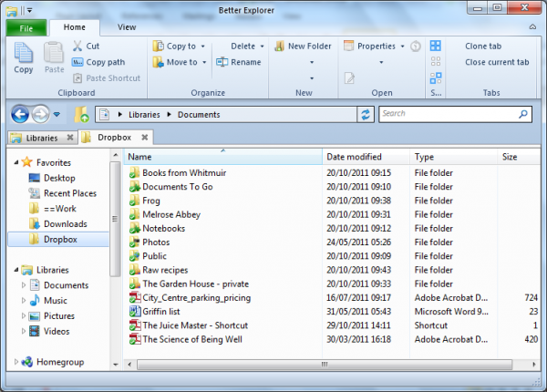The height and width of the screenshot is (392, 547).
Task: Select Downloads in the Favorites list
Action: click(65, 223)
